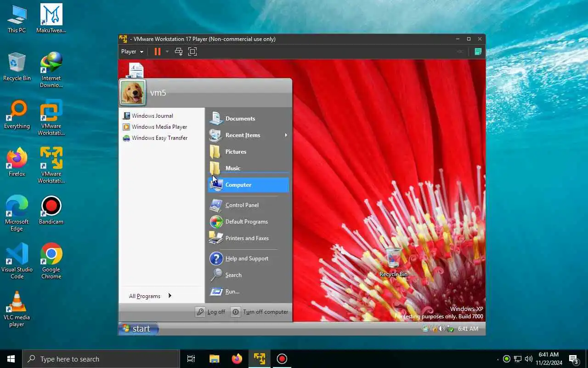Image resolution: width=588 pixels, height=368 pixels.
Task: Select Microsoft Edge desktop icon
Action: (17, 214)
